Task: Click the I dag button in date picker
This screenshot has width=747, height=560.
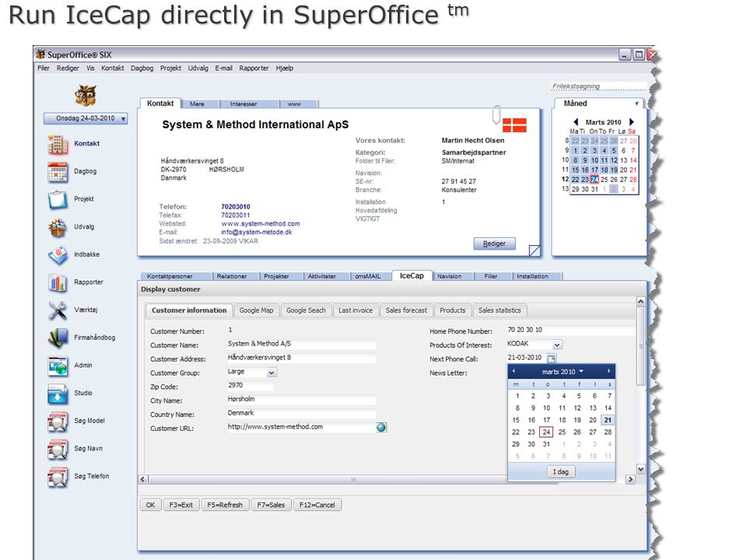Action: point(561,471)
